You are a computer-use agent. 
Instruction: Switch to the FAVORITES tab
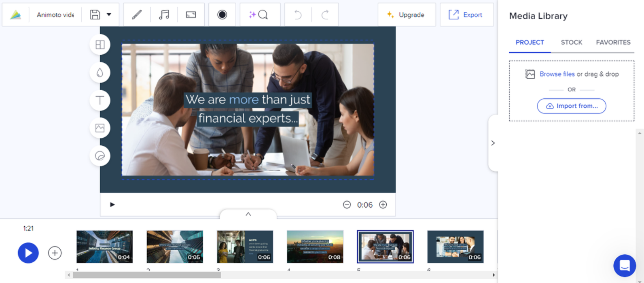coord(613,43)
